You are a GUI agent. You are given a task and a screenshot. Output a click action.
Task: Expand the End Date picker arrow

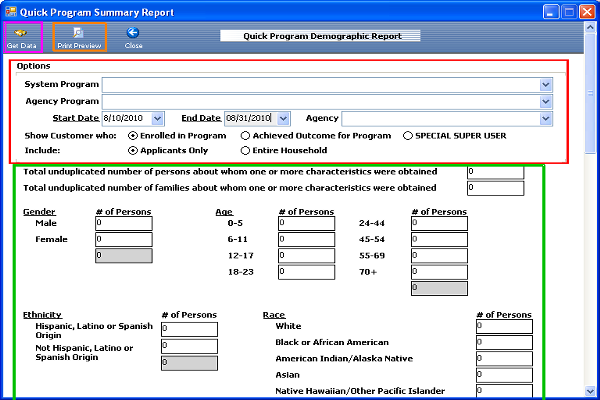pyautogui.click(x=283, y=118)
